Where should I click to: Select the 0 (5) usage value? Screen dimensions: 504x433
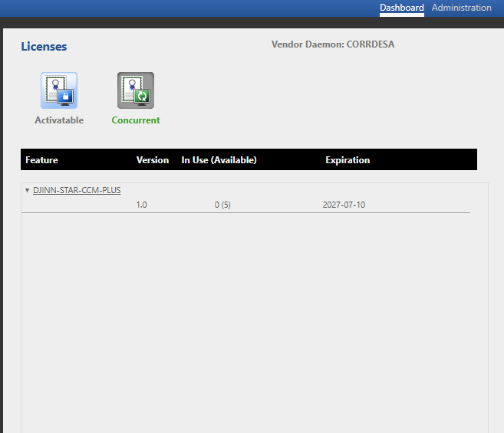click(222, 205)
